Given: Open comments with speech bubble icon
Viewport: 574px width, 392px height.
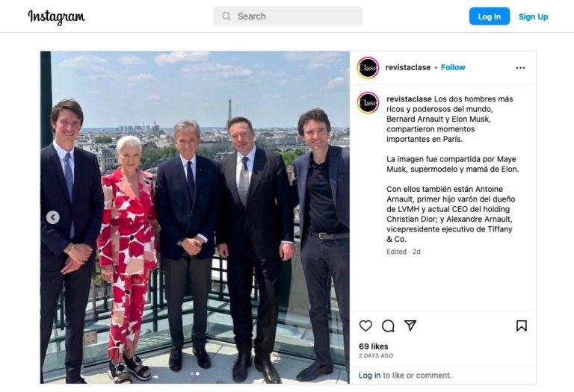Looking at the screenshot, I should click(388, 326).
